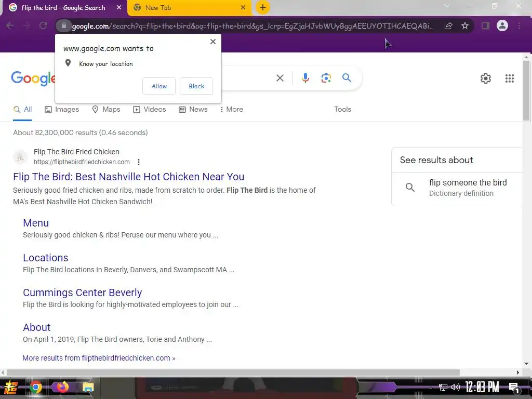Viewport: 532px width, 399px height.
Task: Click the address bar URL
Action: point(253,26)
